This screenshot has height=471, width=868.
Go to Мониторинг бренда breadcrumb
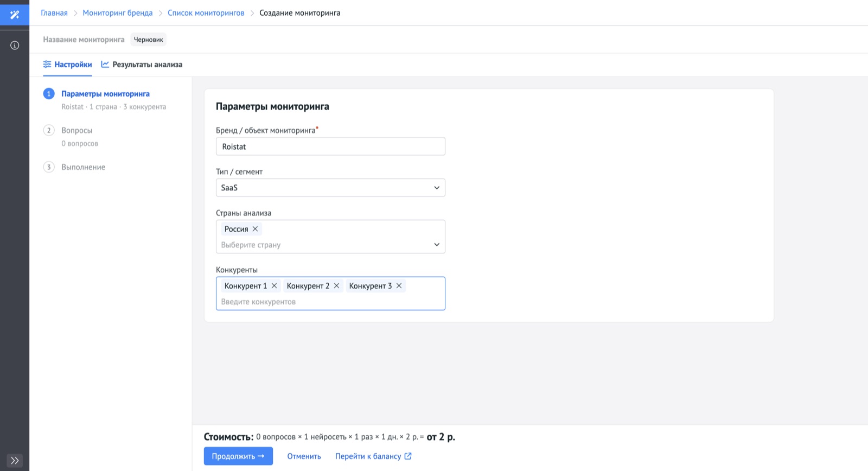click(x=118, y=12)
